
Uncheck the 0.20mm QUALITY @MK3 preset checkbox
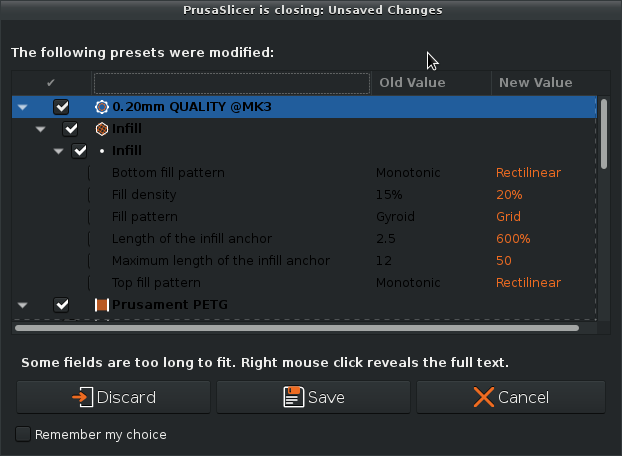coord(61,107)
